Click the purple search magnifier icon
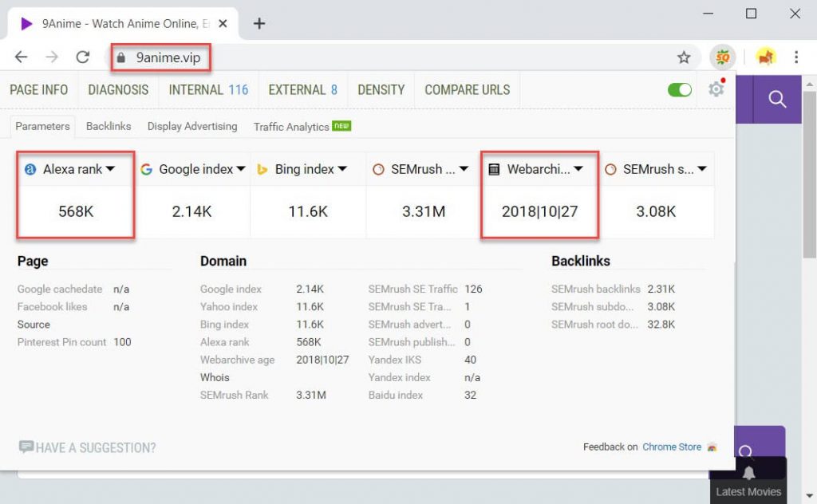Image resolution: width=817 pixels, height=504 pixels. 777,99
